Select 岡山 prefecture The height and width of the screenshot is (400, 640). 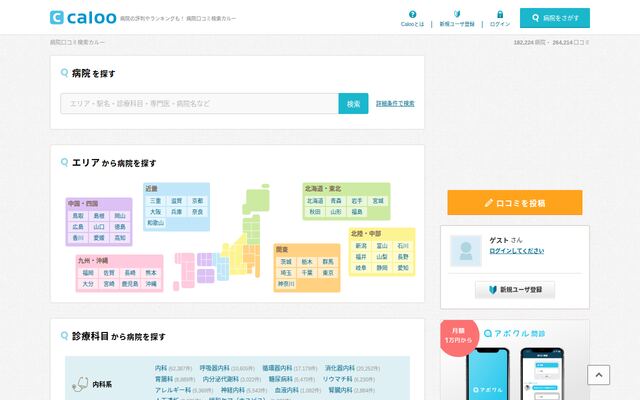point(120,216)
